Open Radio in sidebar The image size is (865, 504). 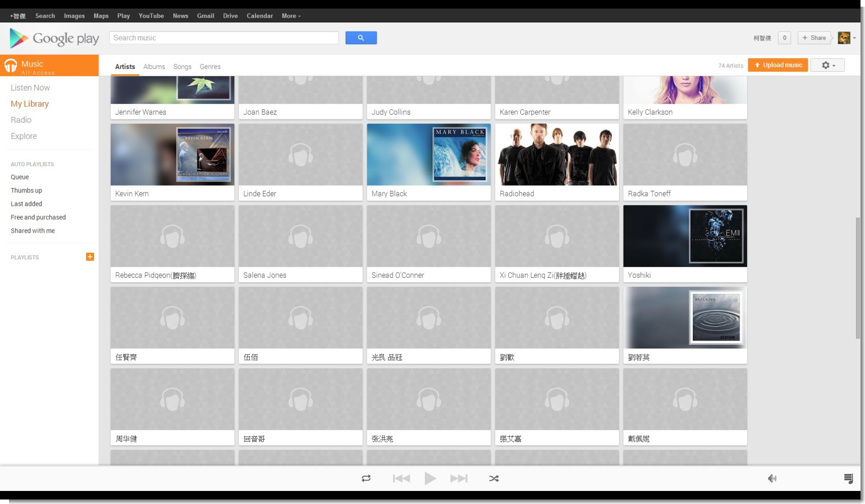tap(21, 120)
